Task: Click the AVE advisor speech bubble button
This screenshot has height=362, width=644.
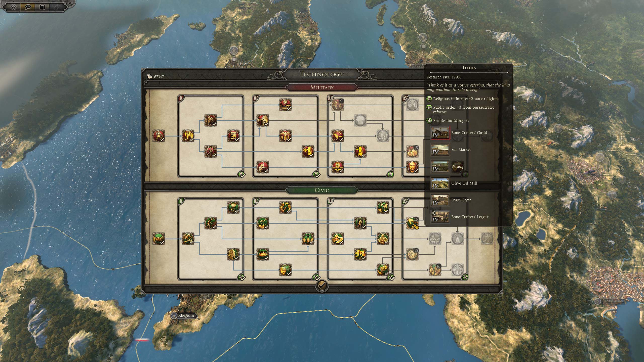Action: tap(28, 7)
